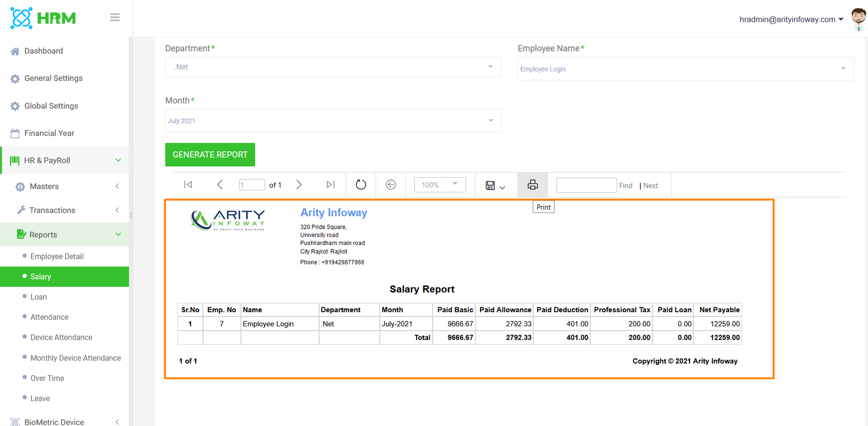The image size is (868, 426).
Task: Click the back to parent report icon
Action: pos(391,185)
